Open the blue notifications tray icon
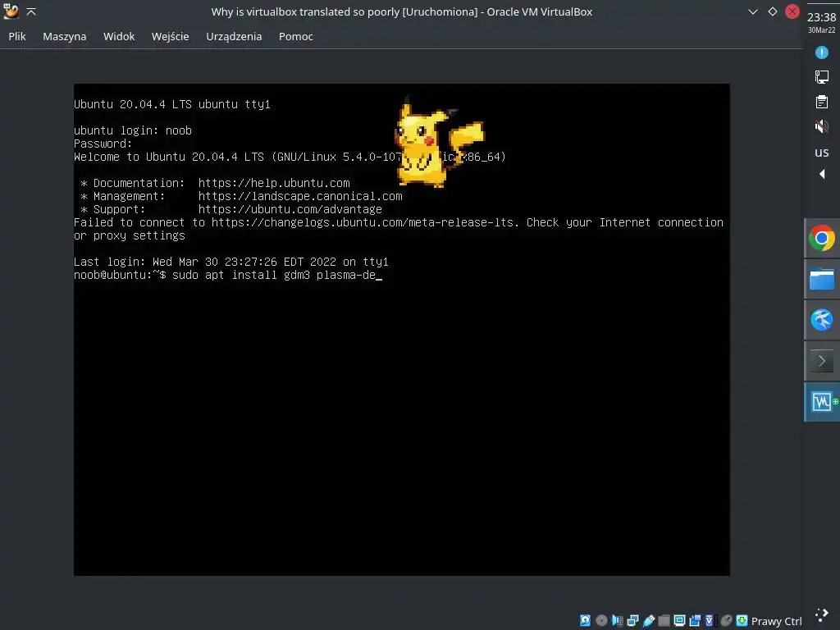 point(821,52)
